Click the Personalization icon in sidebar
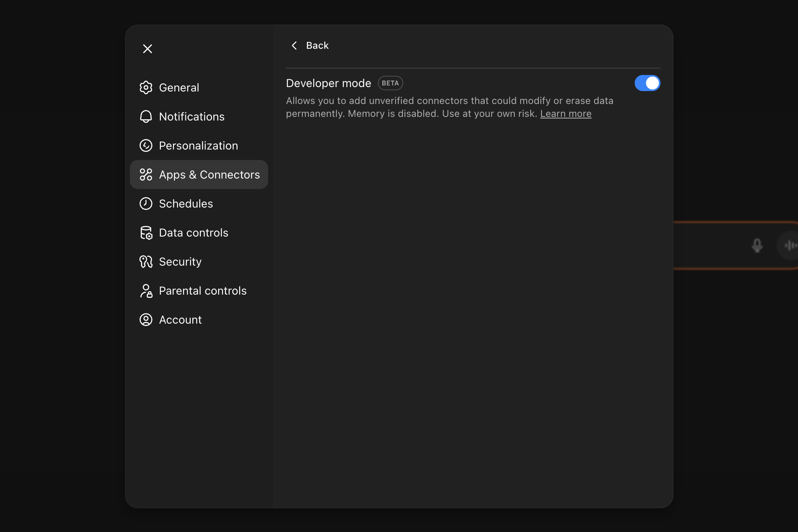The width and height of the screenshot is (798, 532). pyautogui.click(x=146, y=145)
